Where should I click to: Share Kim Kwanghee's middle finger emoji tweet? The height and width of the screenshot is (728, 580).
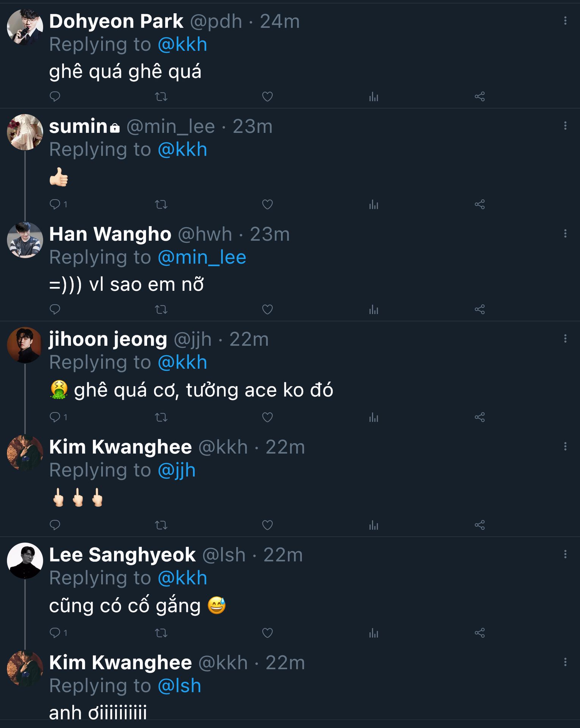pos(480,526)
